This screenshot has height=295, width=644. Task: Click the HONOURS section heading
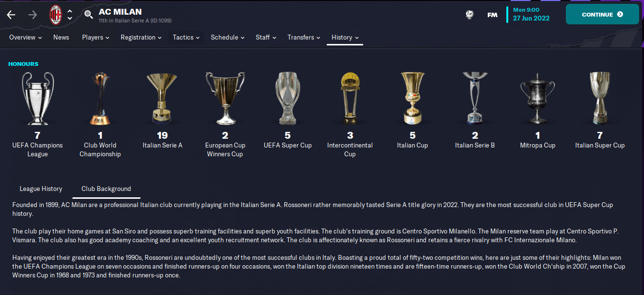23,64
